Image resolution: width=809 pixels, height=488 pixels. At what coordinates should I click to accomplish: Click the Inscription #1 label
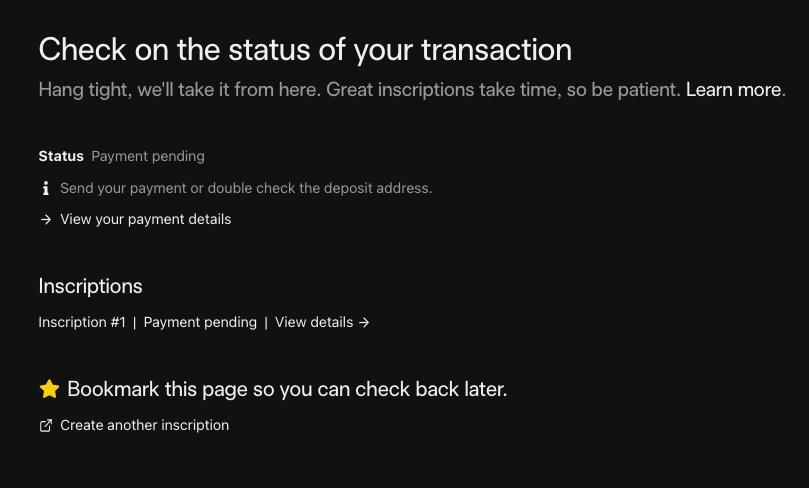tap(82, 322)
